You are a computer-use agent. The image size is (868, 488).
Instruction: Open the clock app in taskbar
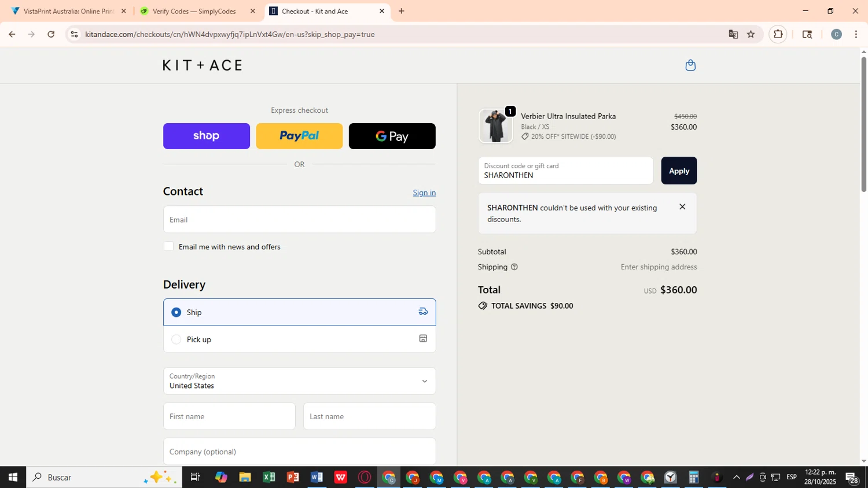[670, 477]
